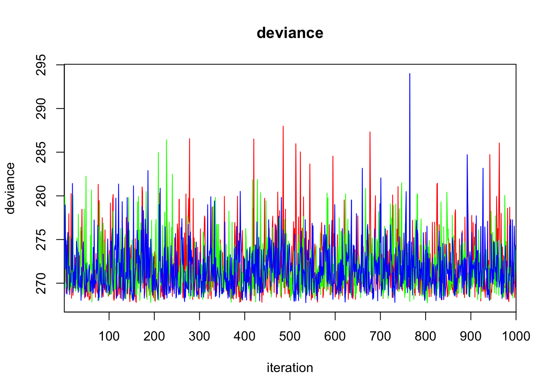The height and width of the screenshot is (392, 549).
Task: Choose the 900 iteration tick label
Action: click(471, 336)
